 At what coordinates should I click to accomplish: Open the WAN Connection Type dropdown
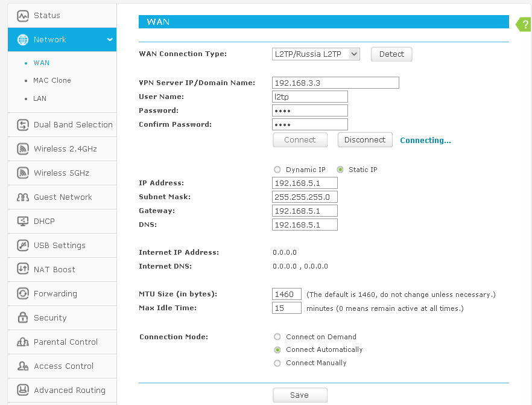click(x=316, y=54)
